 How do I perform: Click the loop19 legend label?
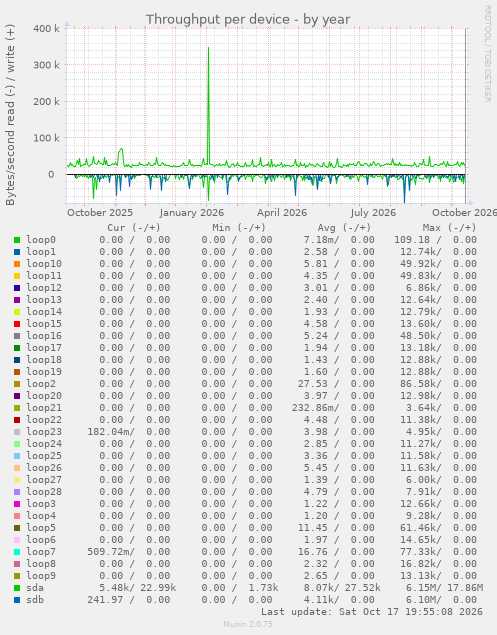pos(44,372)
